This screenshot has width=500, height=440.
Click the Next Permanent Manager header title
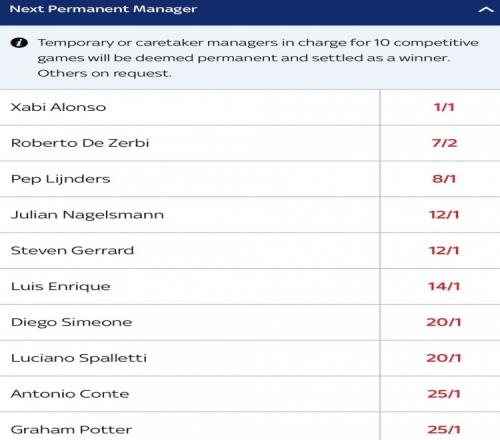(x=103, y=9)
